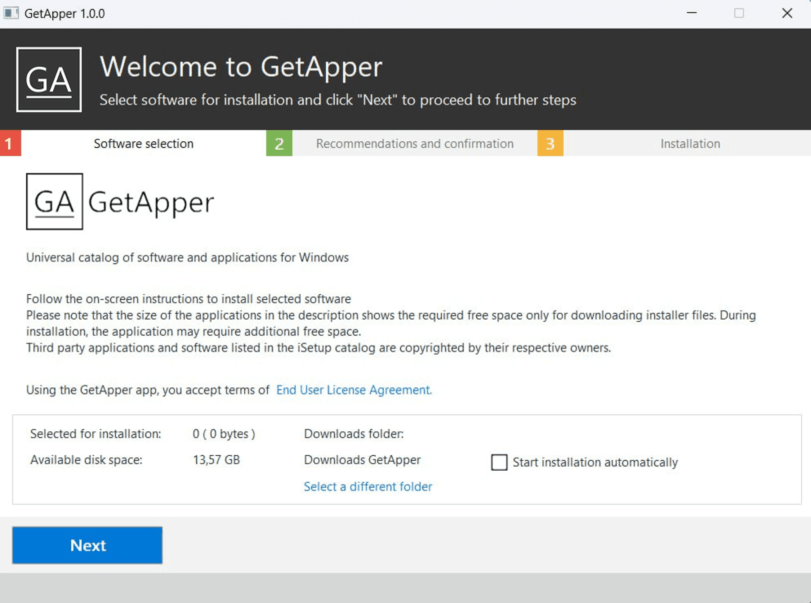Click the 'Select software for installation' subtitle
The image size is (811, 603).
338,99
